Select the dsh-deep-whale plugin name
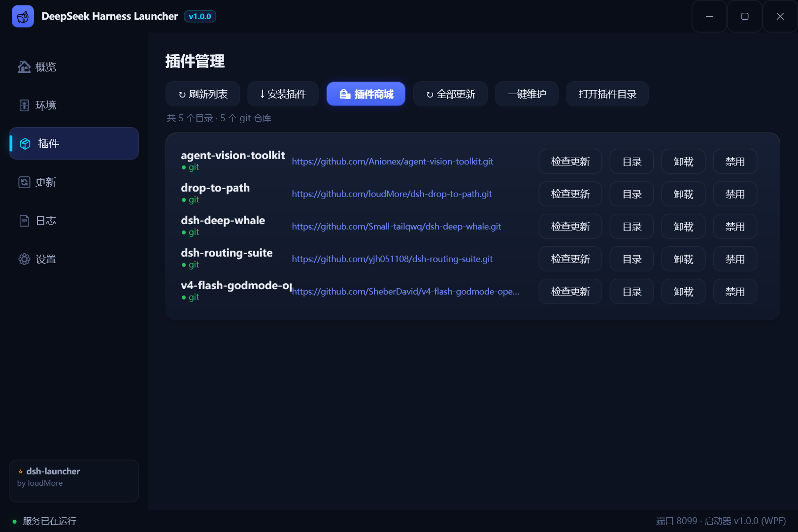798x532 pixels. point(223,220)
